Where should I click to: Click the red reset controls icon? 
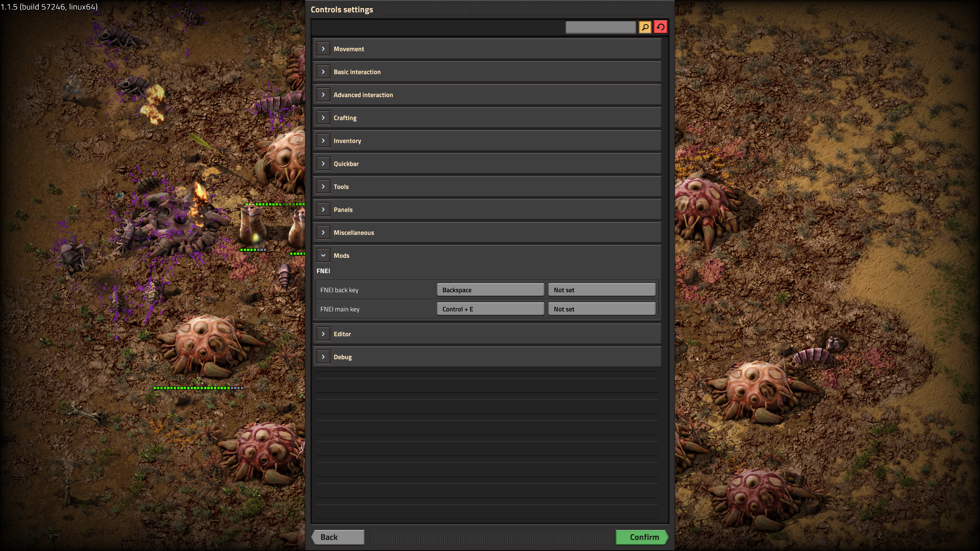tap(660, 27)
